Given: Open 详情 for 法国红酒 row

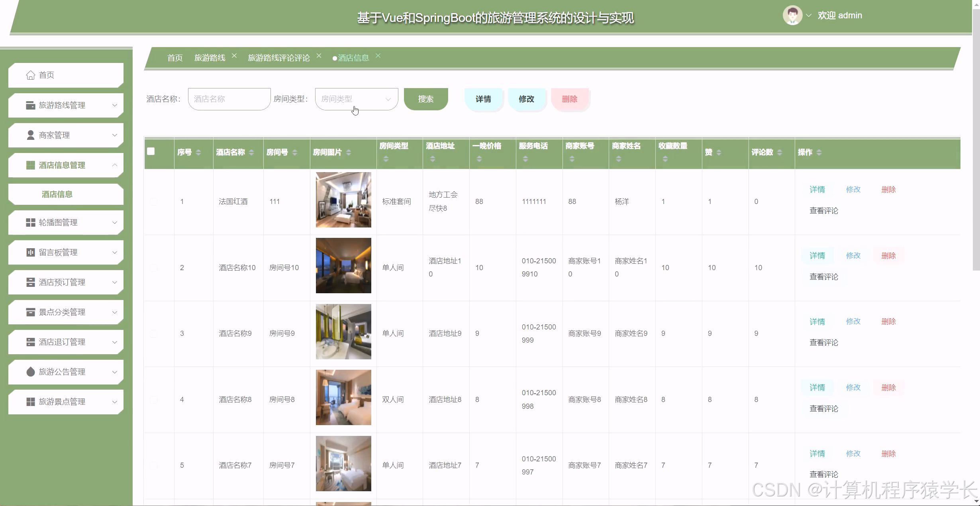Looking at the screenshot, I should pyautogui.click(x=817, y=190).
